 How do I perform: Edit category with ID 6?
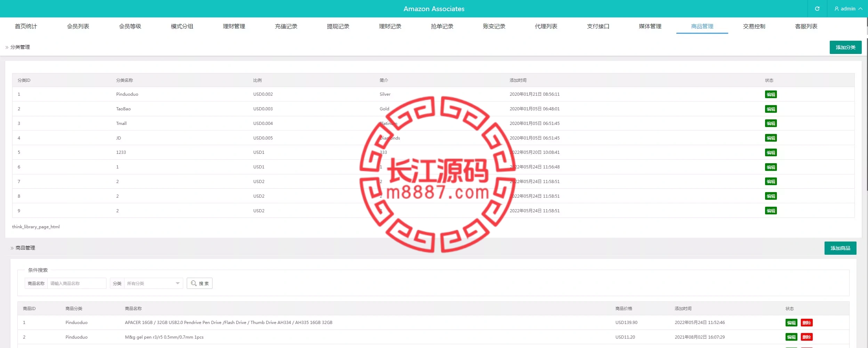[771, 167]
